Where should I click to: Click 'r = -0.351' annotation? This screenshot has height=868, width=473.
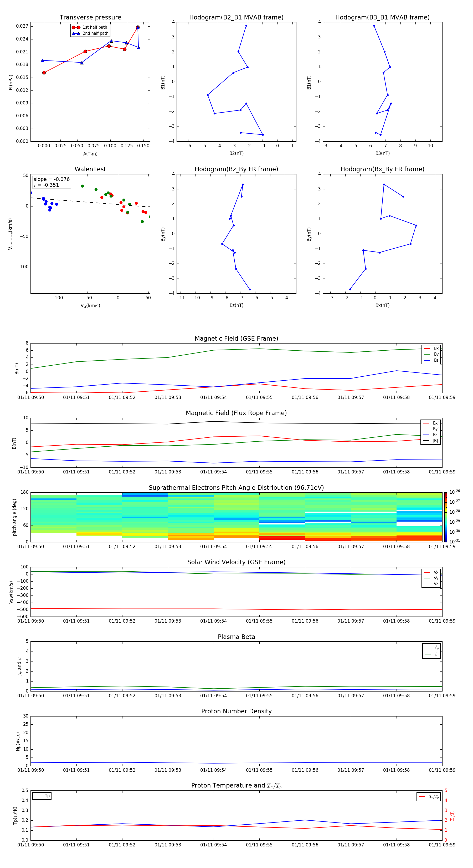coord(47,185)
